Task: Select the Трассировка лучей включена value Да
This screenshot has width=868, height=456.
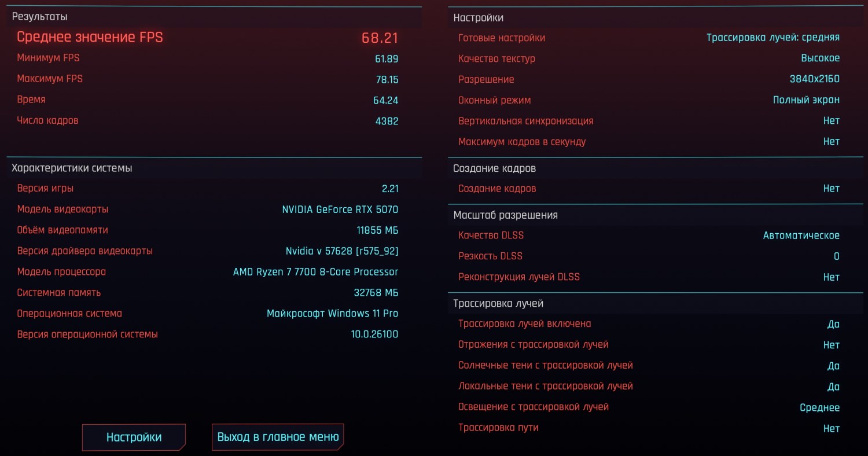Action: pos(833,324)
